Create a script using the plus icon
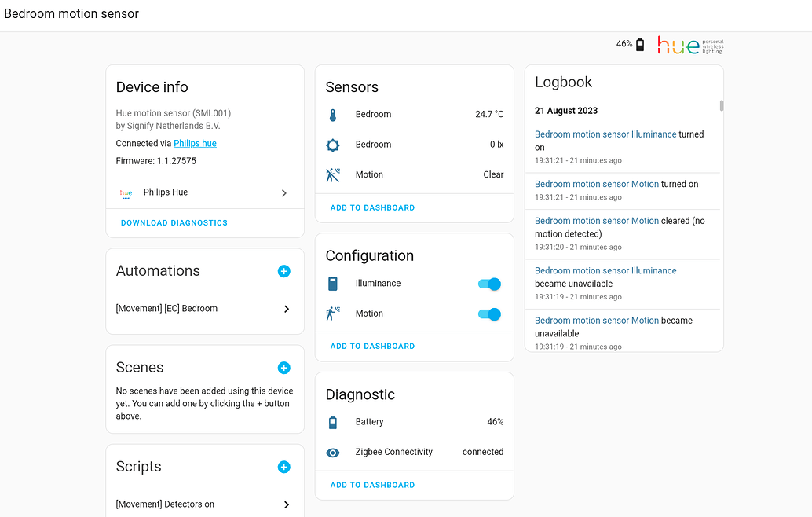Viewport: 812px width, 517px height. point(283,466)
